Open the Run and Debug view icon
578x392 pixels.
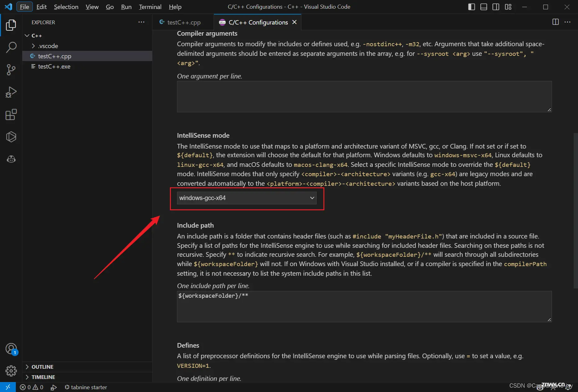[x=11, y=92]
